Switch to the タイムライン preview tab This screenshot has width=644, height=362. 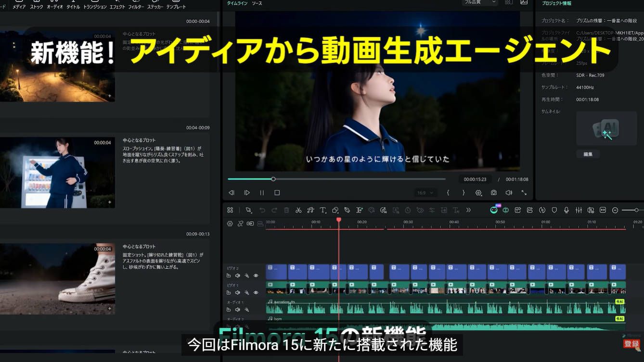coord(237,3)
